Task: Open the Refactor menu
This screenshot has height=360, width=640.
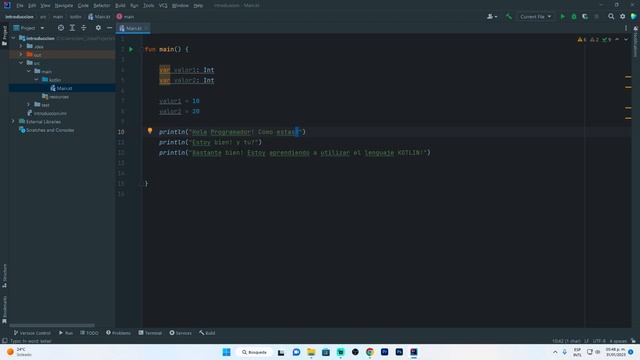Action: pyautogui.click(x=102, y=5)
